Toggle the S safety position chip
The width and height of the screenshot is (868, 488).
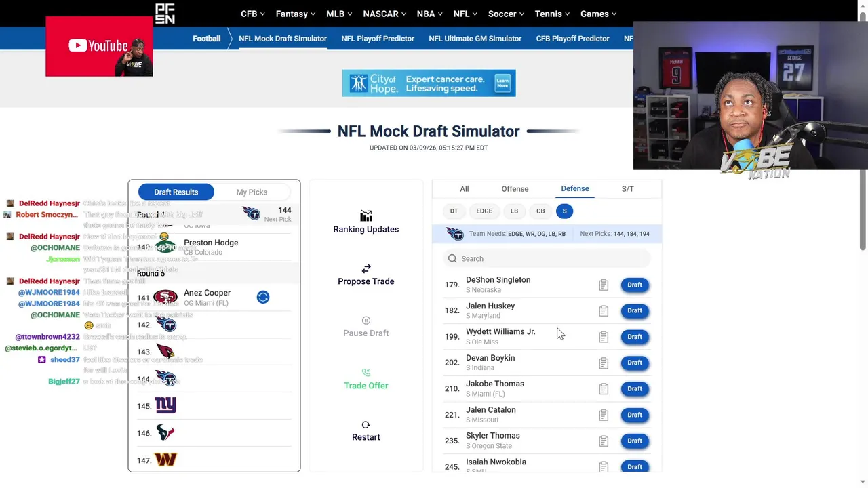(x=564, y=211)
